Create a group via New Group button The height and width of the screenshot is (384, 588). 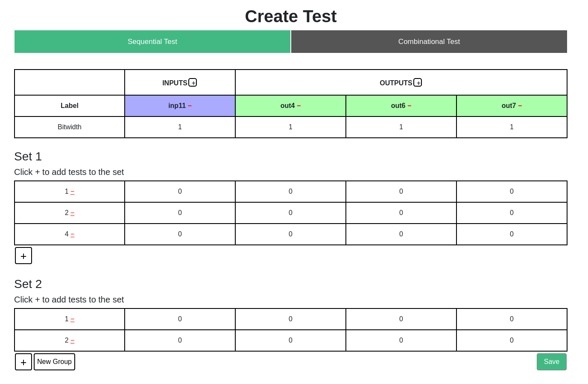pyautogui.click(x=54, y=361)
